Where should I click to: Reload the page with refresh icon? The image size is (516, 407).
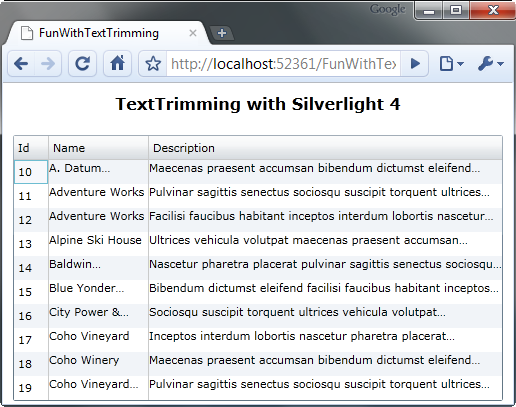(82, 63)
